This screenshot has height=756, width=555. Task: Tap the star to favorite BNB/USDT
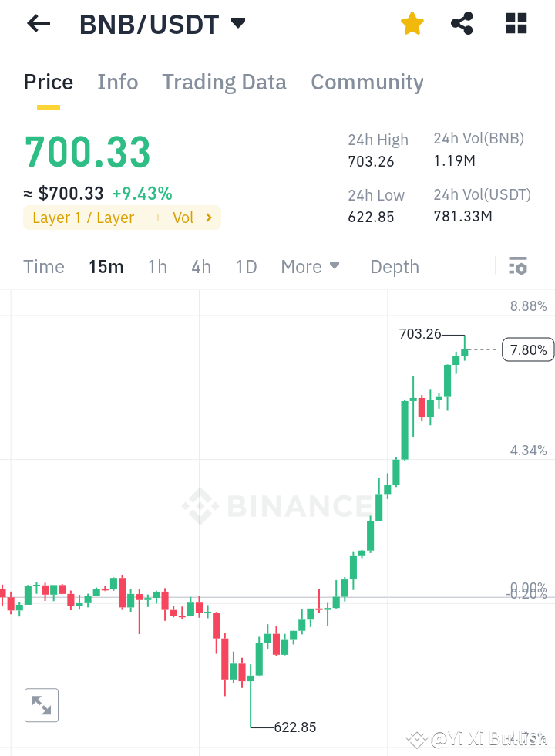[412, 23]
